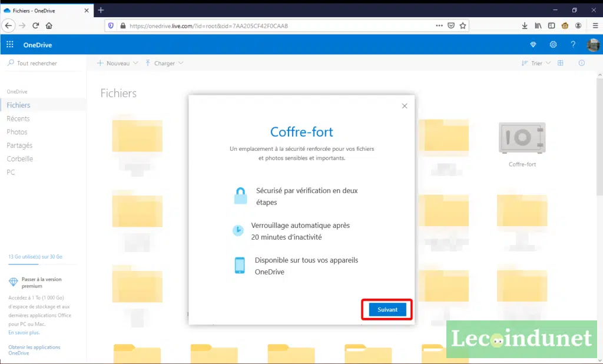The height and width of the screenshot is (364, 603).
Task: Open Photos in the sidebar
Action: pyautogui.click(x=17, y=132)
